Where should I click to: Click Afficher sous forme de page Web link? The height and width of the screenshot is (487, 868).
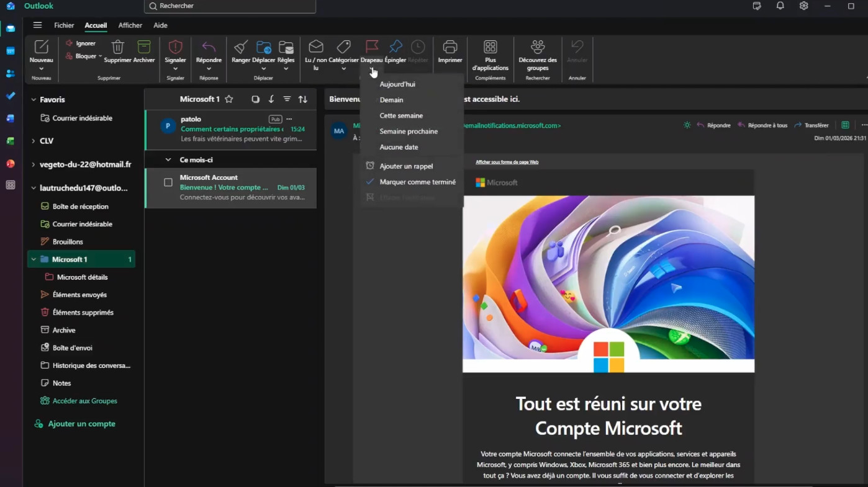507,162
